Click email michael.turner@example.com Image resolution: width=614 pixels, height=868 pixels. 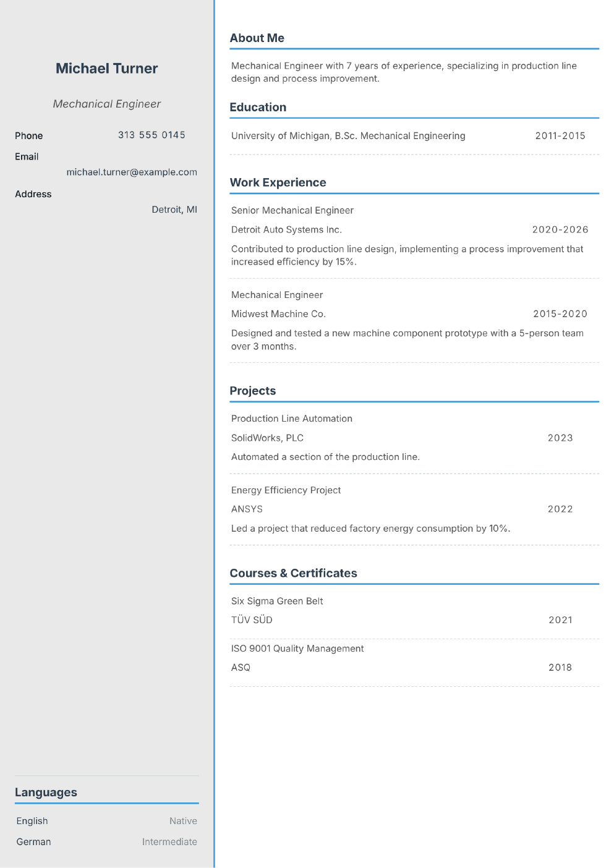pyautogui.click(x=132, y=172)
